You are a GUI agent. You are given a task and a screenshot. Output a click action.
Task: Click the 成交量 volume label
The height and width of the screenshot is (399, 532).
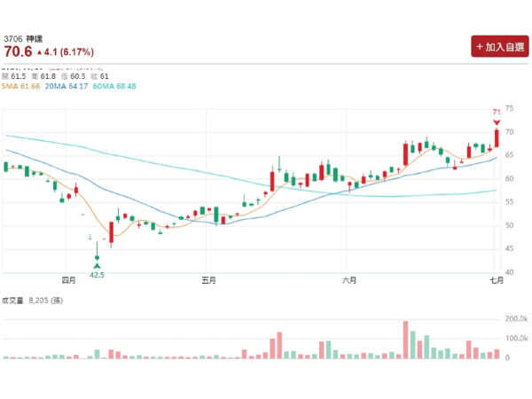tap(13, 301)
